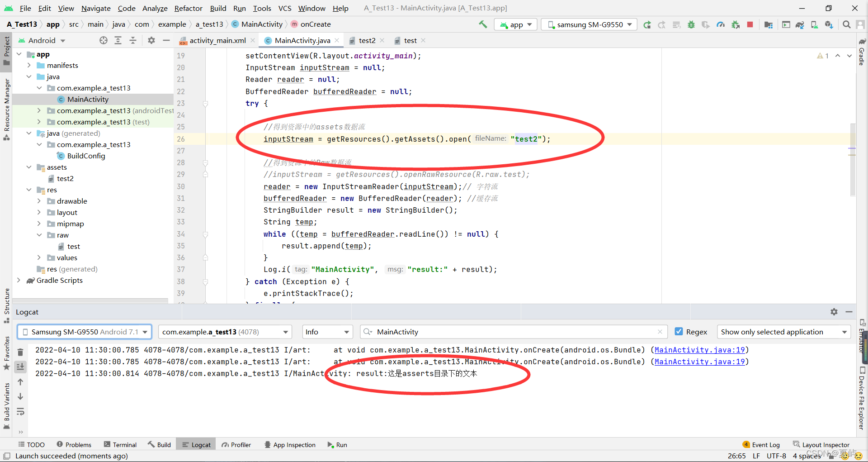Viewport: 868px width, 462px height.
Task: Open Search Everywhere magnifier icon
Action: 846,24
